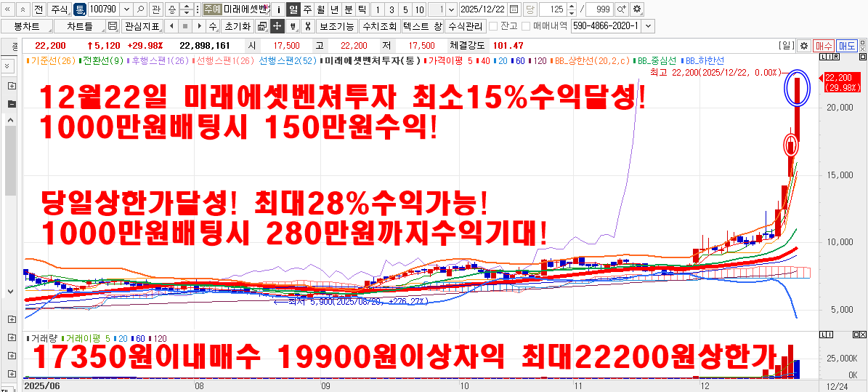Click the scissors cut tool icon
The image size is (868, 392).
pos(308,26)
